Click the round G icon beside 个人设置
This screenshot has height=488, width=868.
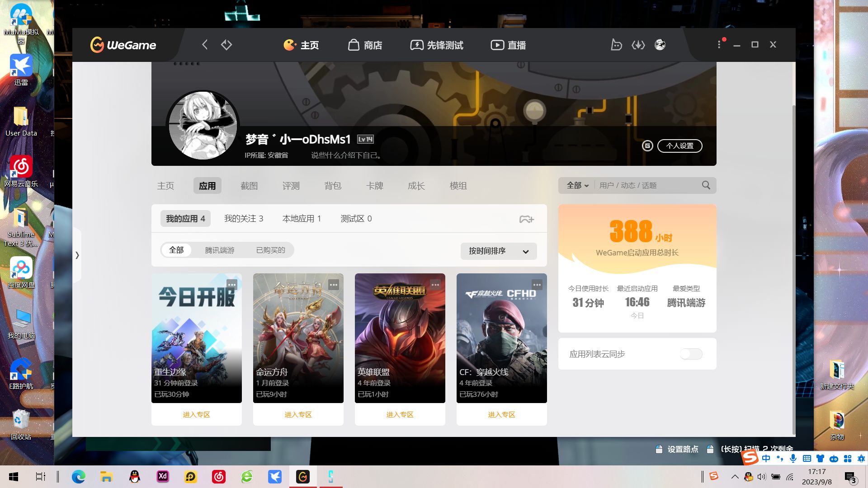[x=647, y=146]
